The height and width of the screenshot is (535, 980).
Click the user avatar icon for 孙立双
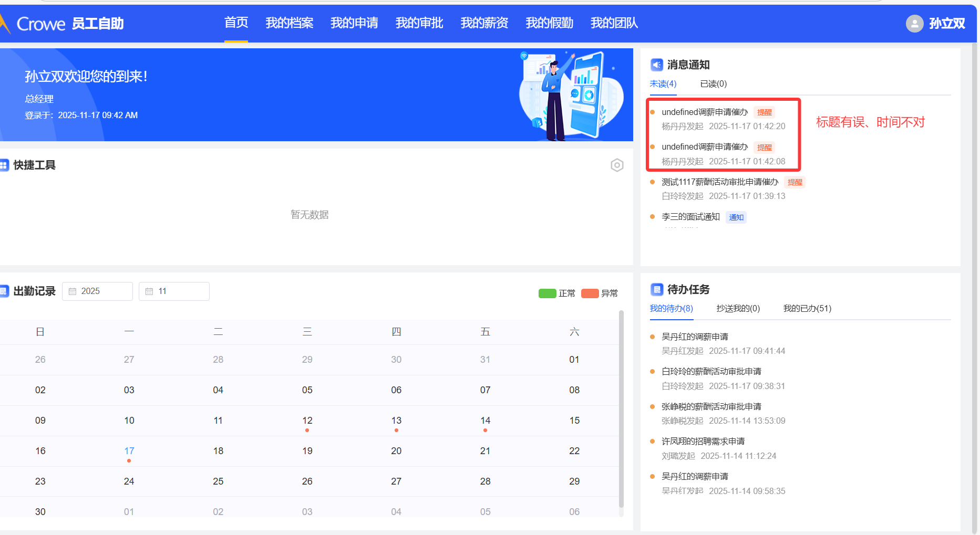(x=914, y=24)
